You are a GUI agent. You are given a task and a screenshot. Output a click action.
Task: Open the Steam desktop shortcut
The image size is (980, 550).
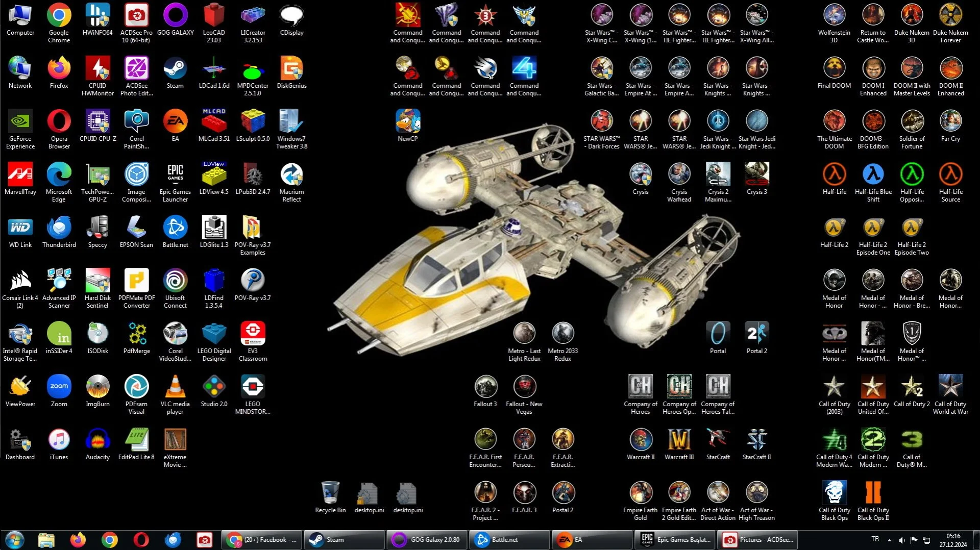click(x=175, y=72)
